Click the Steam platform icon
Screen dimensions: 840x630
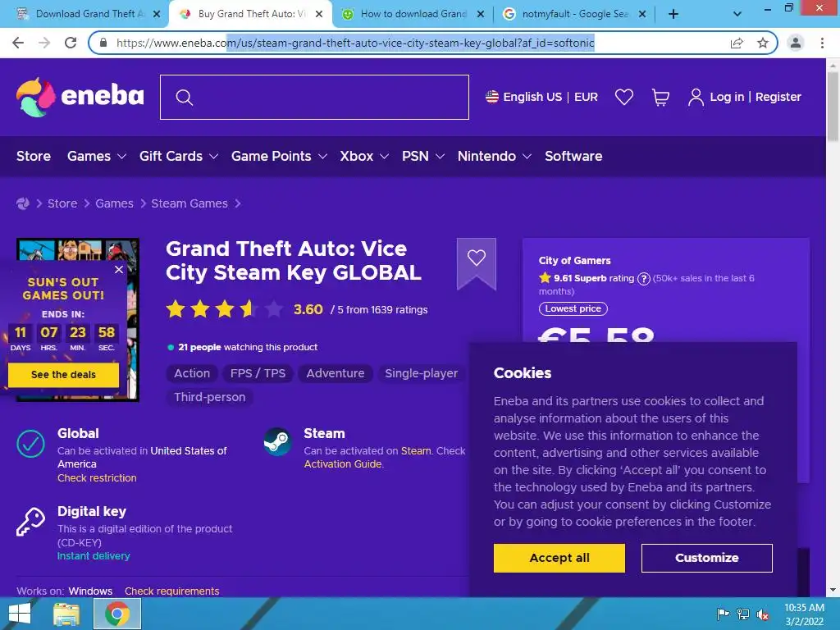pyautogui.click(x=277, y=441)
